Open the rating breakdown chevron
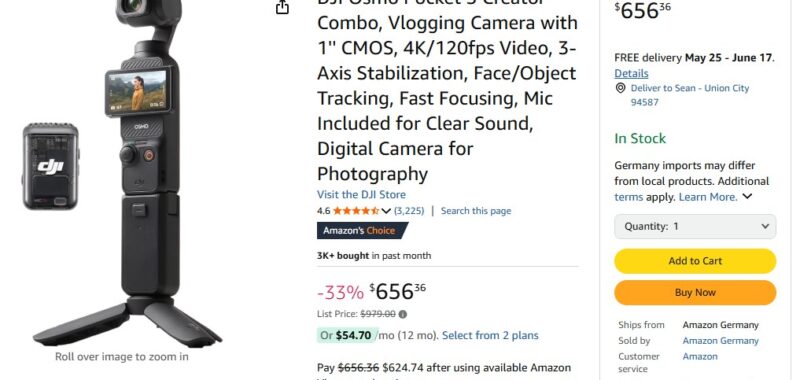This screenshot has height=380, width=800. tap(386, 211)
